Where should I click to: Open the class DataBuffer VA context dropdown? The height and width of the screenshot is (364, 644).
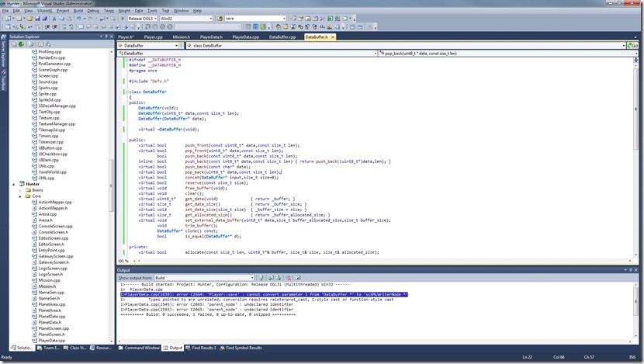click(406, 46)
